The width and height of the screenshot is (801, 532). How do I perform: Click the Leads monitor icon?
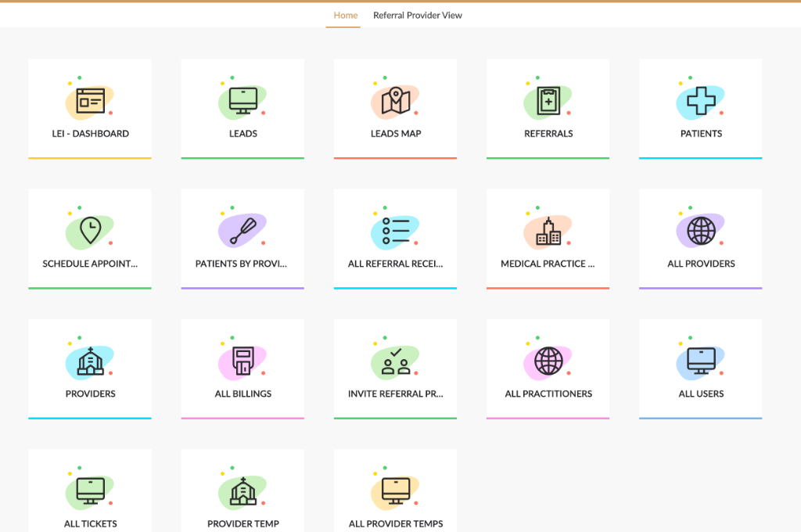coord(243,101)
